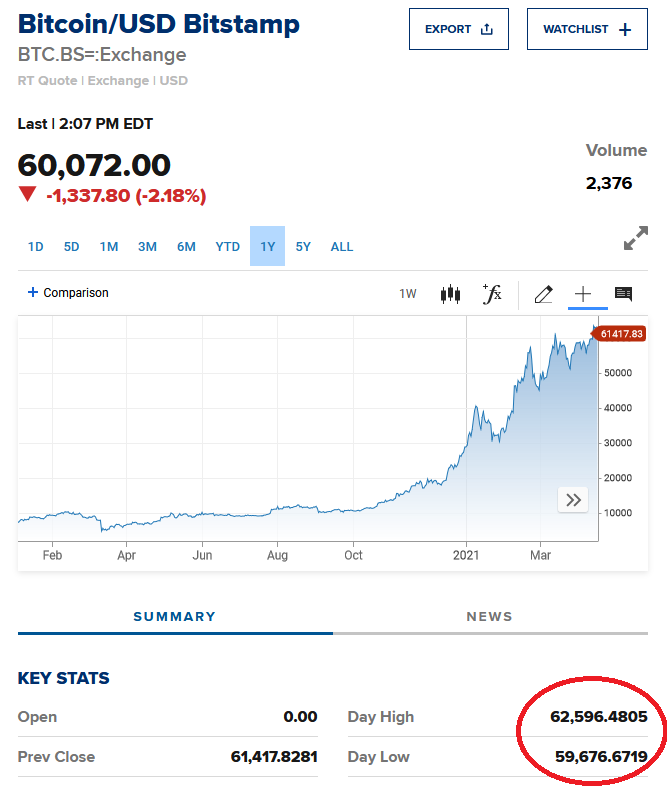Viewport: 667px width, 786px height.
Task: Open the fx studies/indicators tool
Action: 492,294
